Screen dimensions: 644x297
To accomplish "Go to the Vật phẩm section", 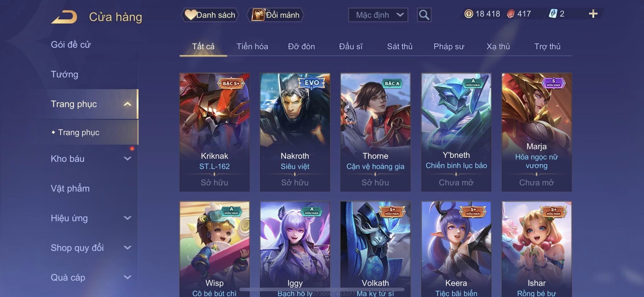I will pos(70,188).
